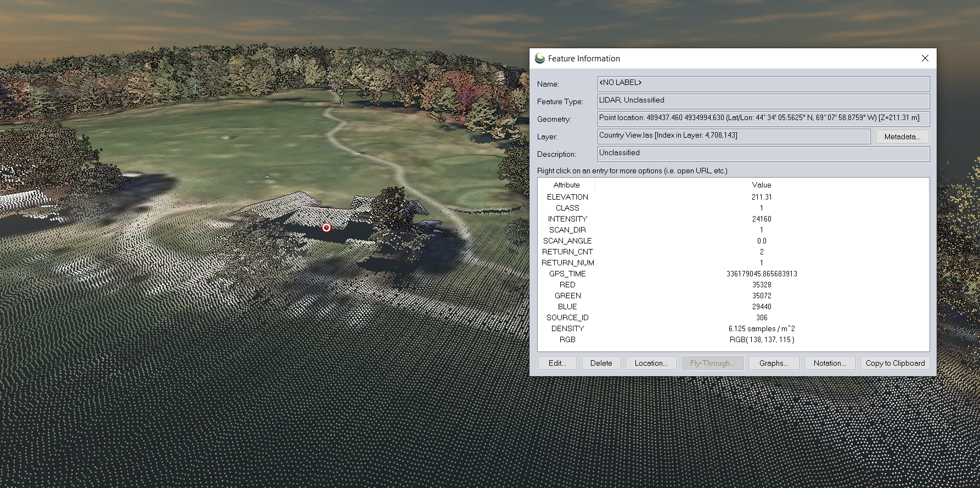Select the SCAN_ANGLE attribute row
The height and width of the screenshot is (488, 980).
point(733,241)
